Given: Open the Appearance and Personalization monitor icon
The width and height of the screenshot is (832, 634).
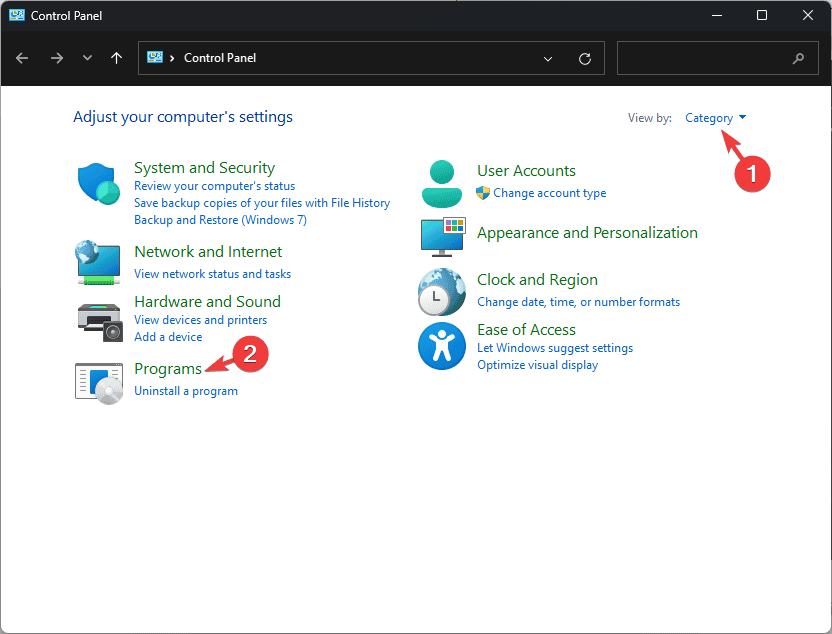Looking at the screenshot, I should 441,234.
